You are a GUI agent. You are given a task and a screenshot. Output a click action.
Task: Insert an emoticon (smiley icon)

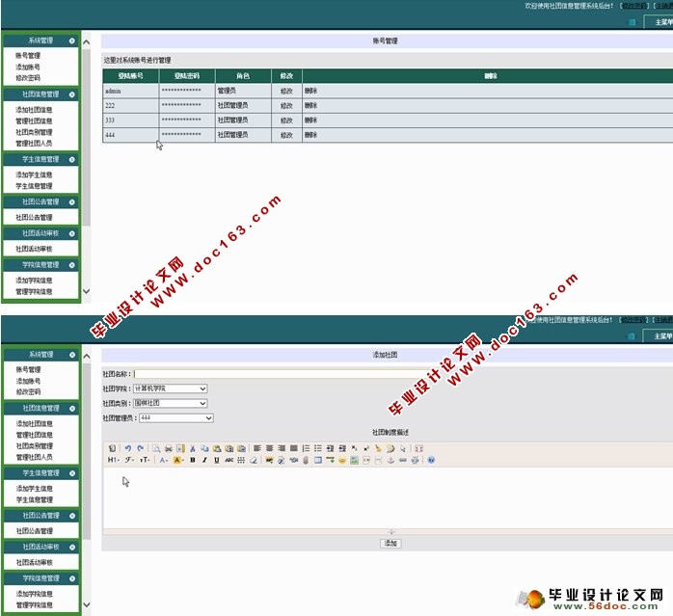coord(342,460)
